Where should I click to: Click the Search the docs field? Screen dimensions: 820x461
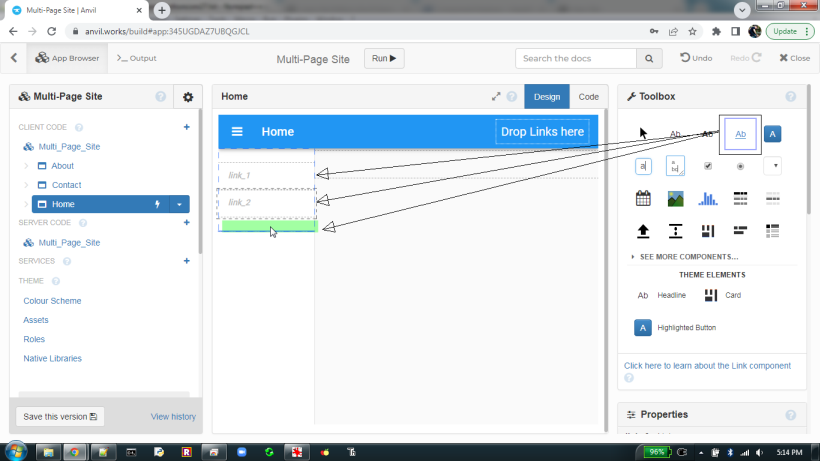[x=579, y=59]
